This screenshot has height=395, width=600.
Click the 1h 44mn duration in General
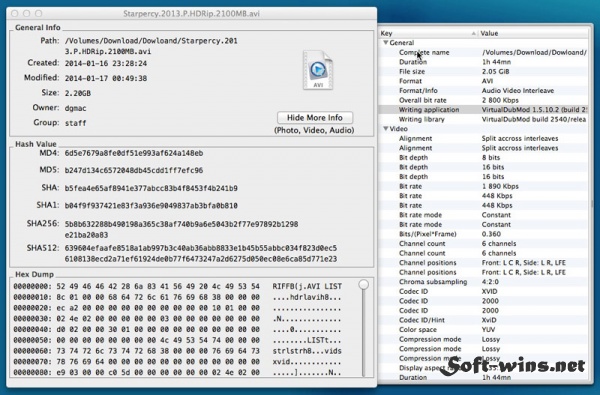(x=496, y=62)
